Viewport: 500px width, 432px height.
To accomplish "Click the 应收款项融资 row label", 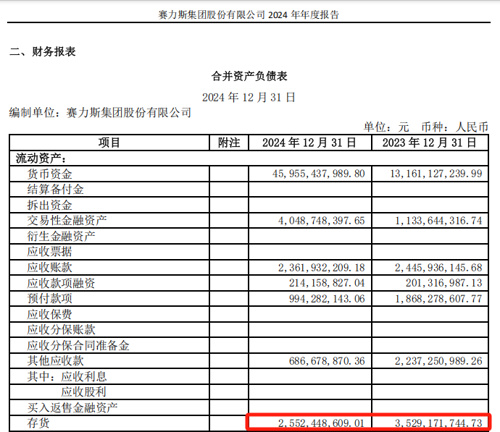I will (61, 283).
